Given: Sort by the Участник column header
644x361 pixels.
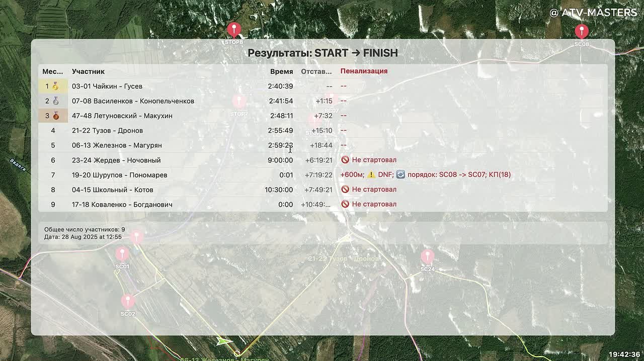Looking at the screenshot, I should [89, 71].
